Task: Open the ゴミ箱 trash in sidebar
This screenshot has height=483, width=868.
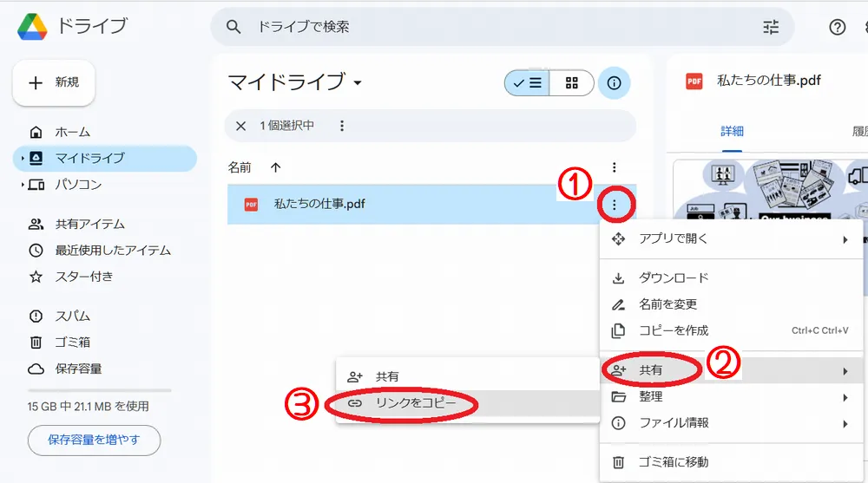Action: pos(72,342)
